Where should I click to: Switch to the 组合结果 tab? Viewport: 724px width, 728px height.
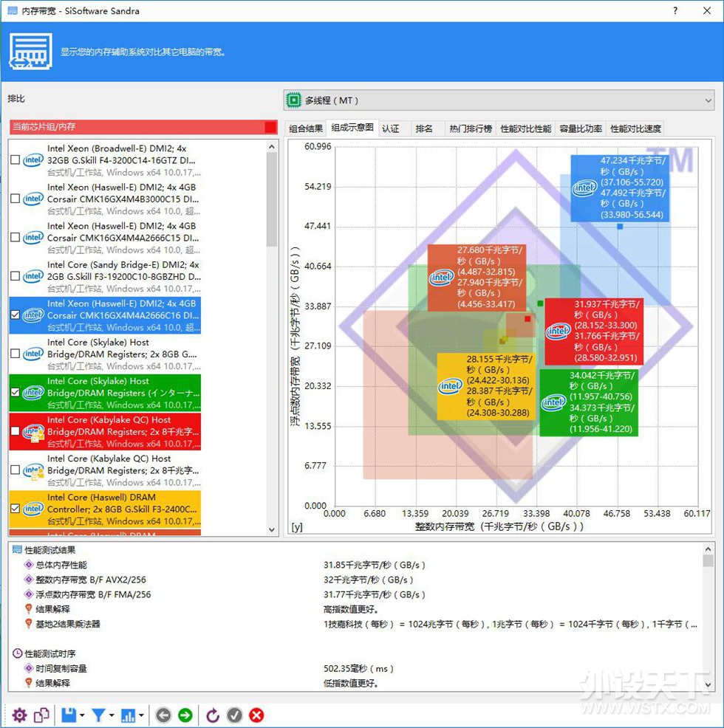point(305,128)
